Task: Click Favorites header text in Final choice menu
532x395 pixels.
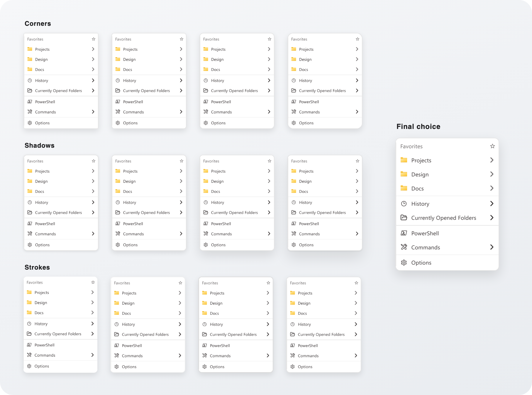Action: click(x=411, y=147)
